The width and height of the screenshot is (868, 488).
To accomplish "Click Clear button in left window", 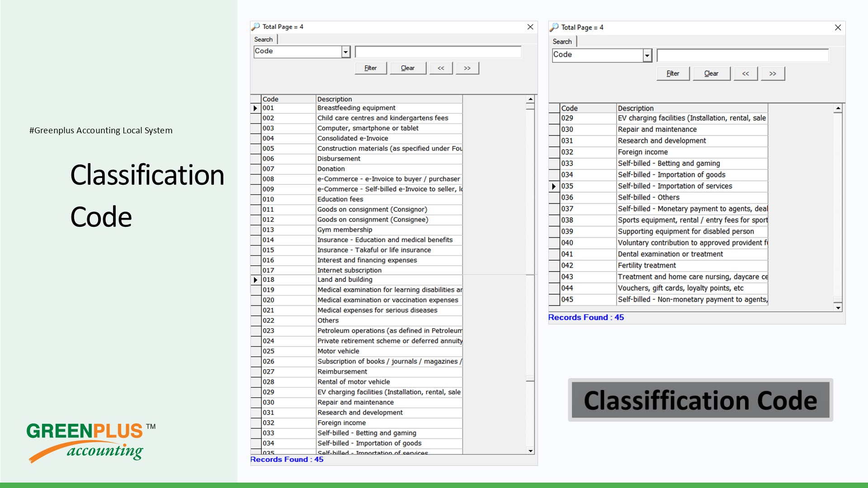I will (x=408, y=68).
